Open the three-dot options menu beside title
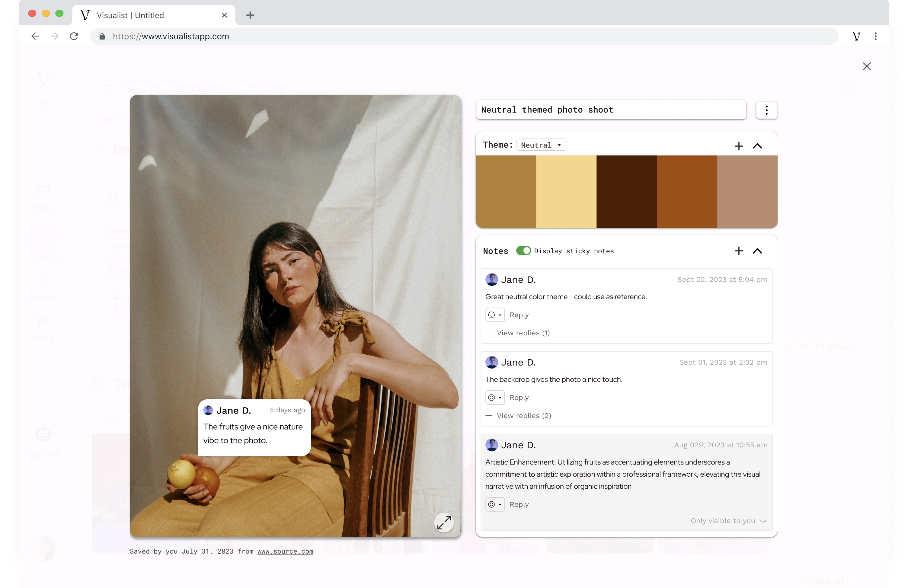 pyautogui.click(x=766, y=111)
